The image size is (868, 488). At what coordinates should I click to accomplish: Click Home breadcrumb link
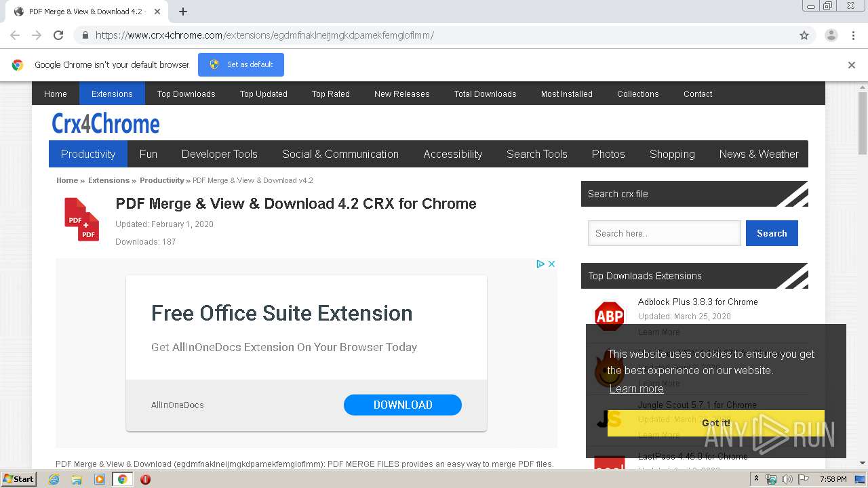[x=67, y=180]
